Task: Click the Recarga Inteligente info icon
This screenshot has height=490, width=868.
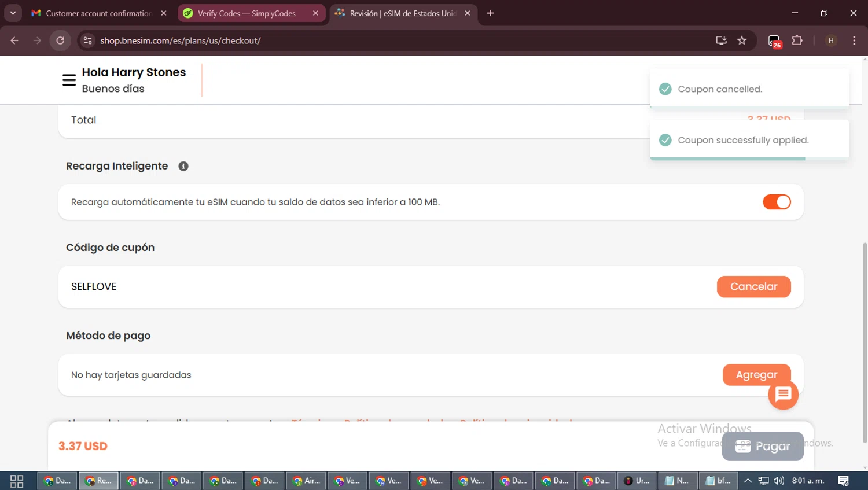Action: (183, 166)
